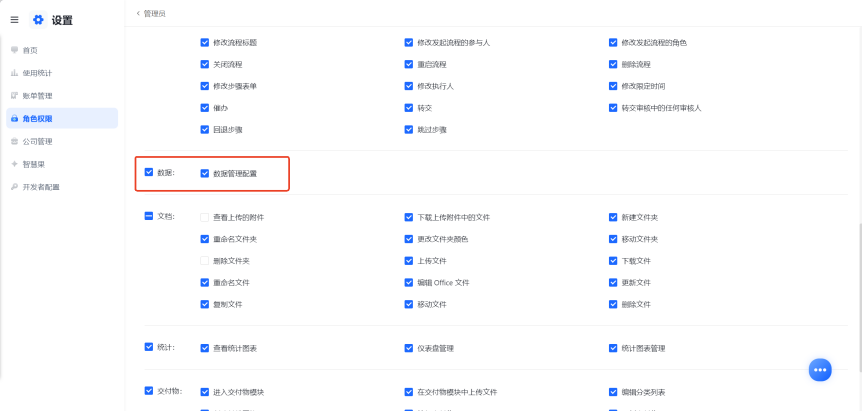Toggle 编辑 Office 文件 checkbox

pyautogui.click(x=408, y=282)
